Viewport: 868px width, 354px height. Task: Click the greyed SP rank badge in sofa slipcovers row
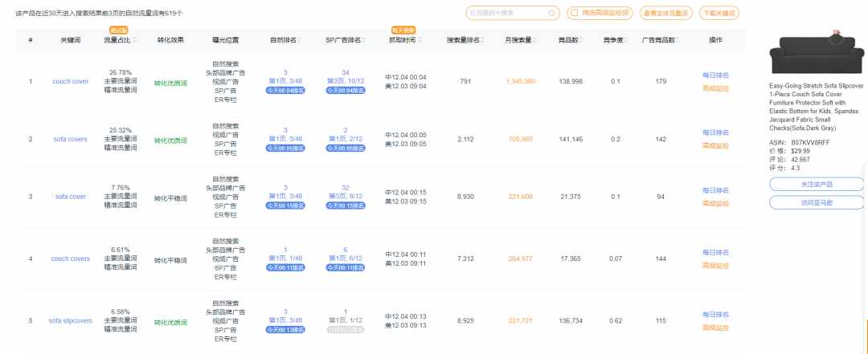(346, 330)
